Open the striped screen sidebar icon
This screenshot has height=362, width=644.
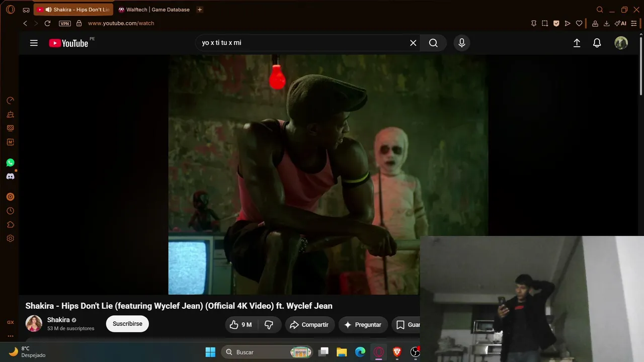(10, 128)
